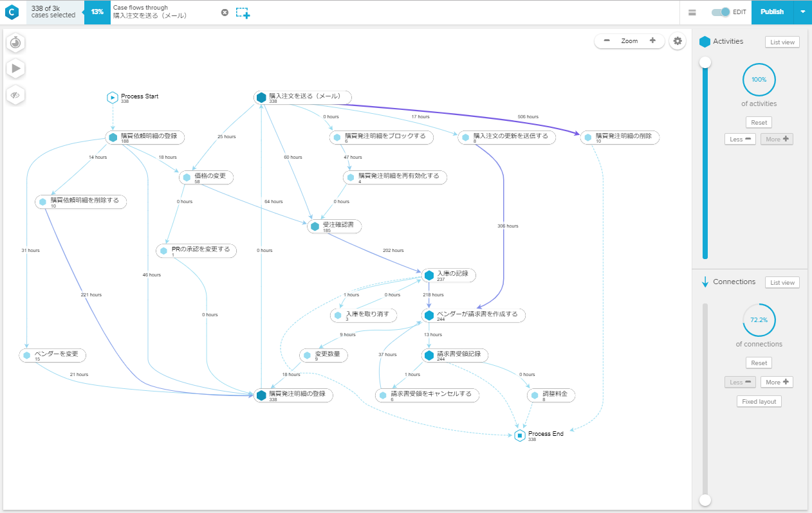Click the Publish button

pos(772,12)
